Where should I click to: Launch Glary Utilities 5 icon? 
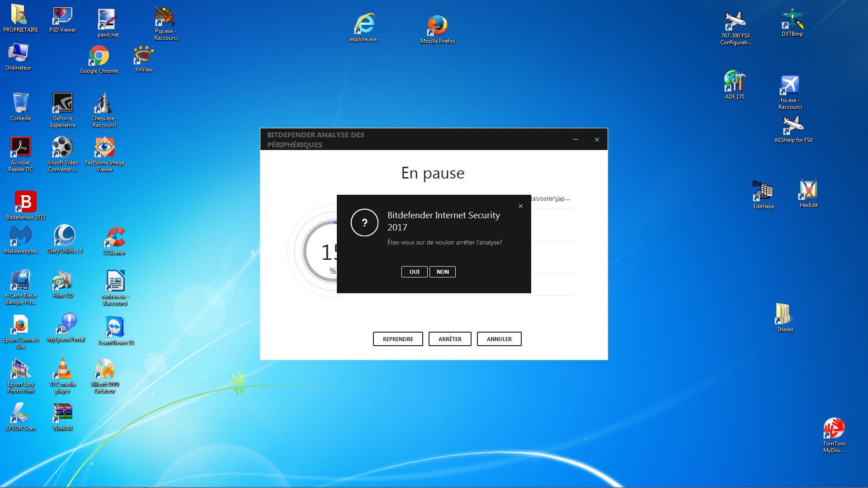coord(65,239)
